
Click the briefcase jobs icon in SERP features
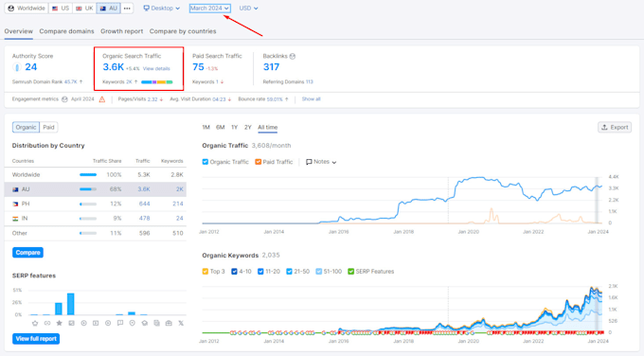click(169, 323)
